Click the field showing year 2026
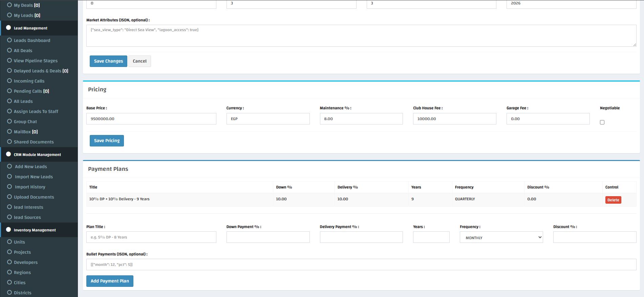 572,4
